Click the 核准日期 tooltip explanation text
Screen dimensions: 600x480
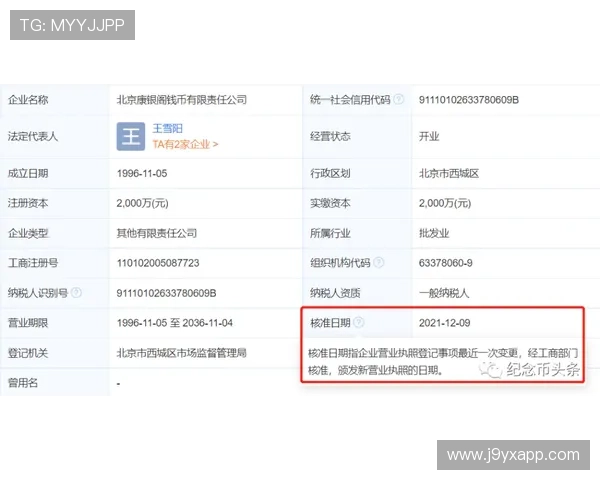pyautogui.click(x=443, y=361)
